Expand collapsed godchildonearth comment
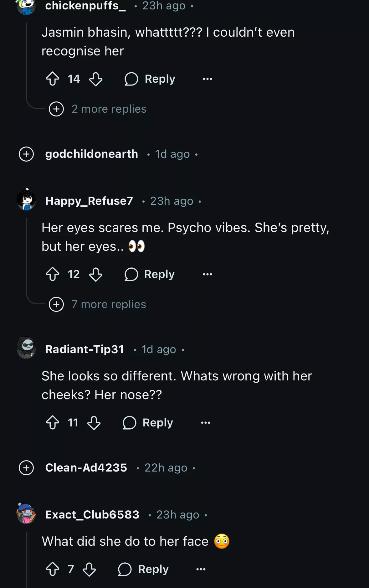 coord(26,154)
